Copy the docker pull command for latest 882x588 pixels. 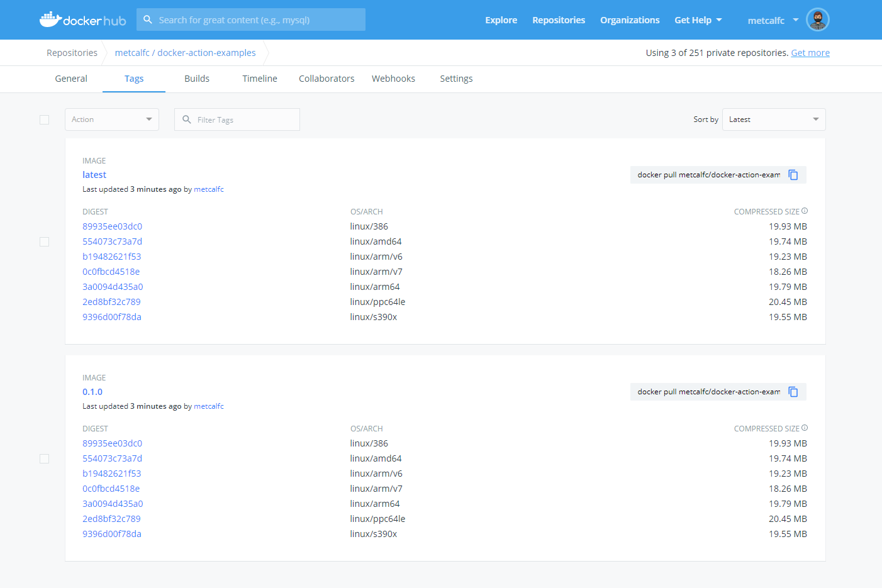[x=793, y=175]
